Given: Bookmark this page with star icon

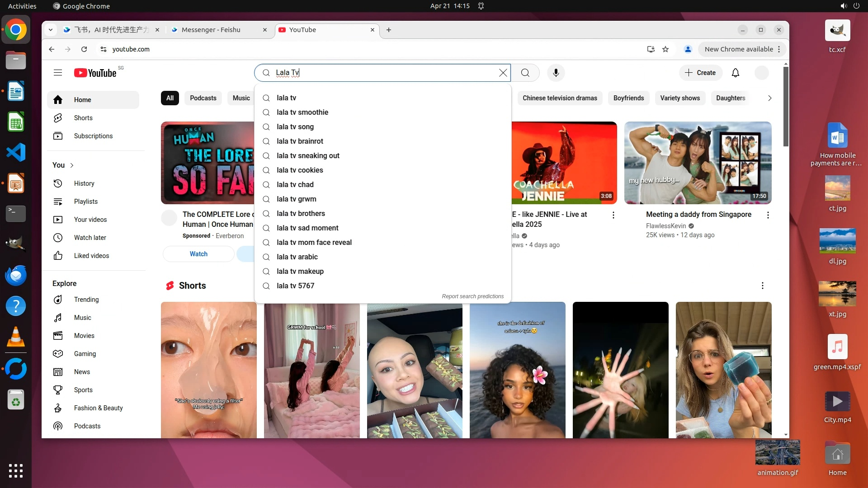Looking at the screenshot, I should (665, 49).
